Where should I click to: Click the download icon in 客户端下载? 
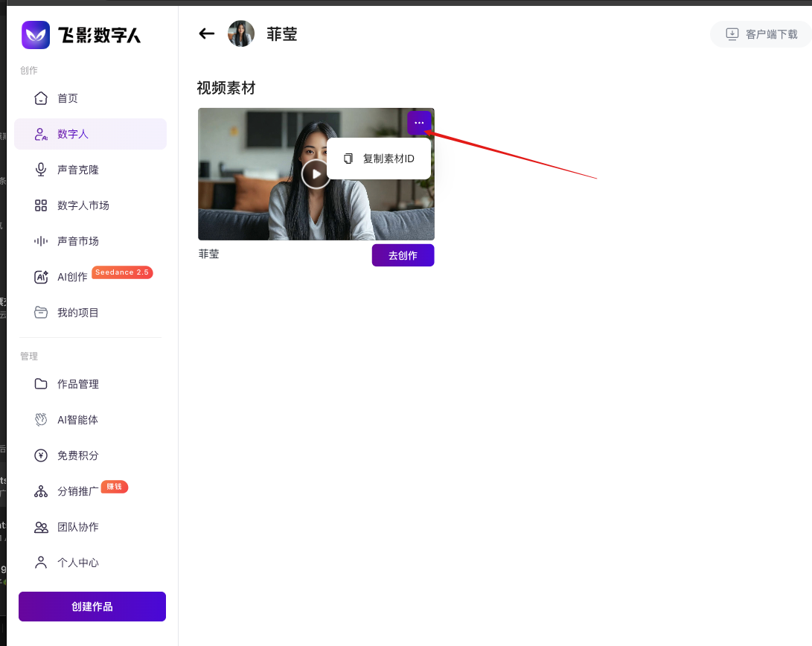click(732, 34)
